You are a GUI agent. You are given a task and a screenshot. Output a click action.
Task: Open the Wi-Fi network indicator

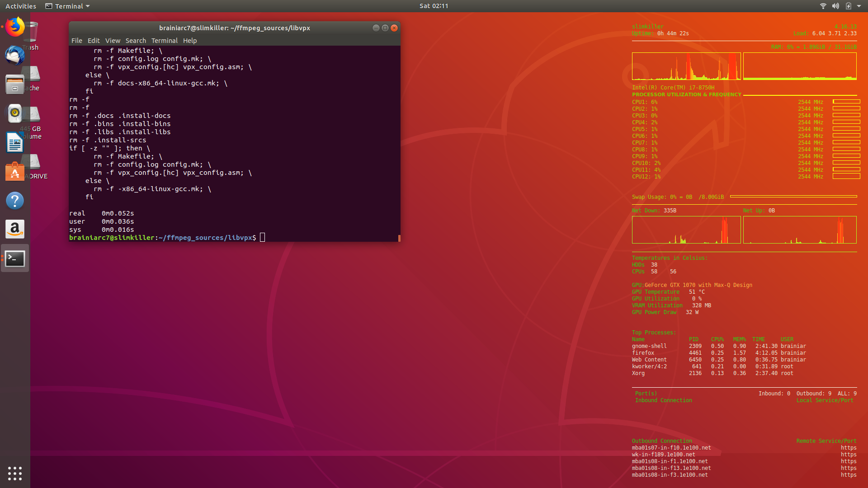coord(823,6)
